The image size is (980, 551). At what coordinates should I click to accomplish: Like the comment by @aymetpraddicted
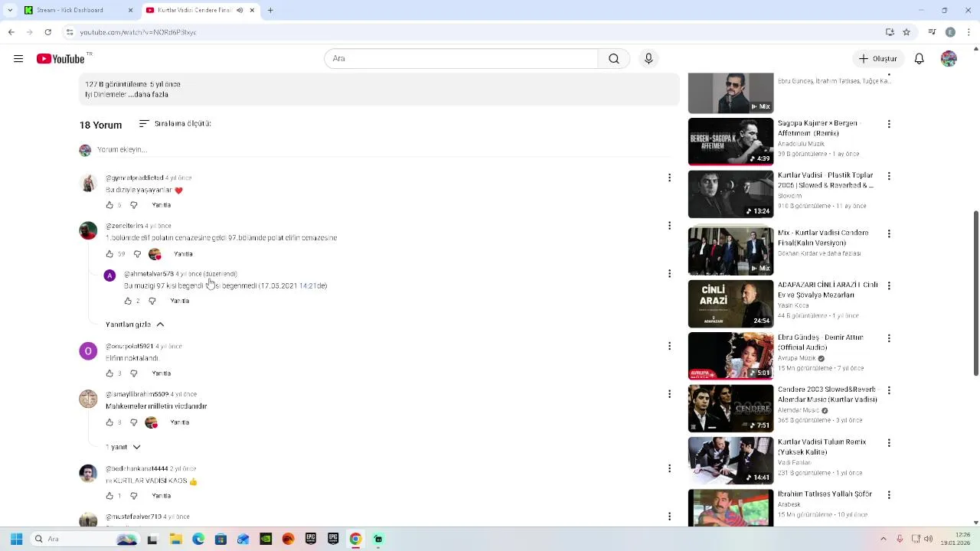click(109, 205)
